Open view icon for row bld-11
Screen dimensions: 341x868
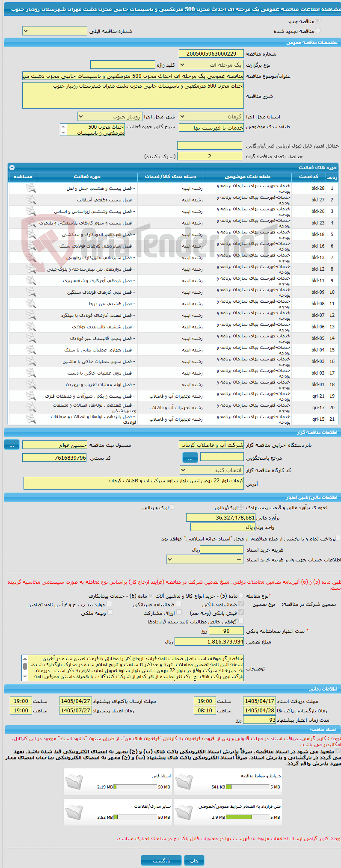coord(31,280)
